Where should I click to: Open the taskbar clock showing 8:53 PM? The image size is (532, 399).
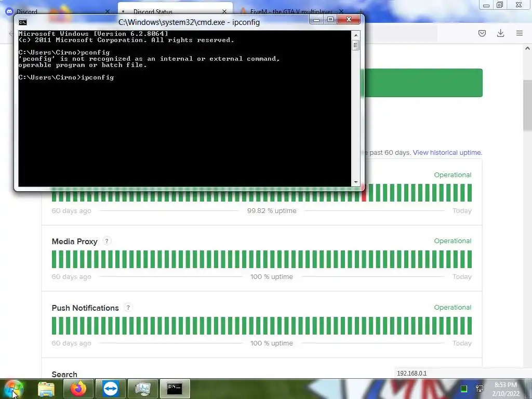click(x=506, y=389)
